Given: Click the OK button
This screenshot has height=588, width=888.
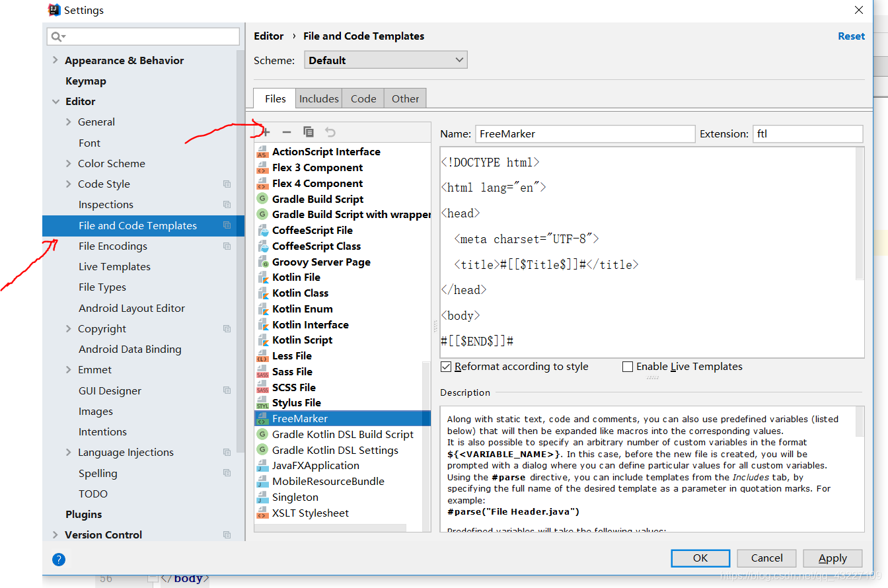Looking at the screenshot, I should (700, 558).
